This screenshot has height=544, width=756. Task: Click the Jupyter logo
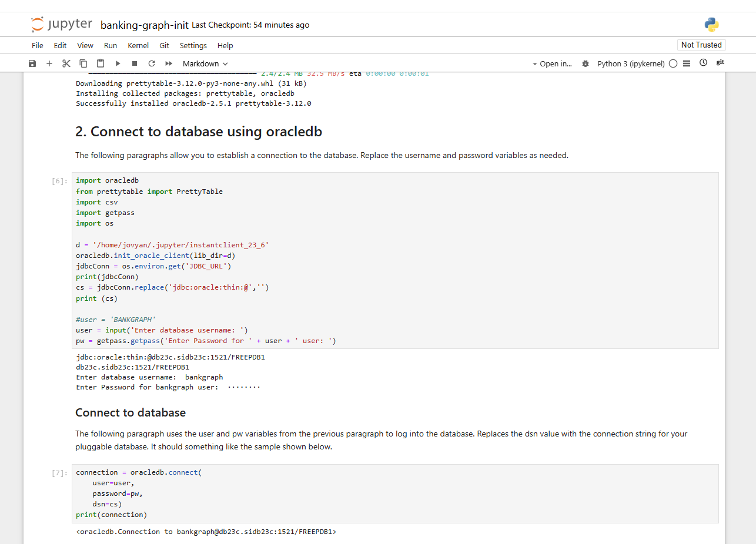[x=62, y=25]
